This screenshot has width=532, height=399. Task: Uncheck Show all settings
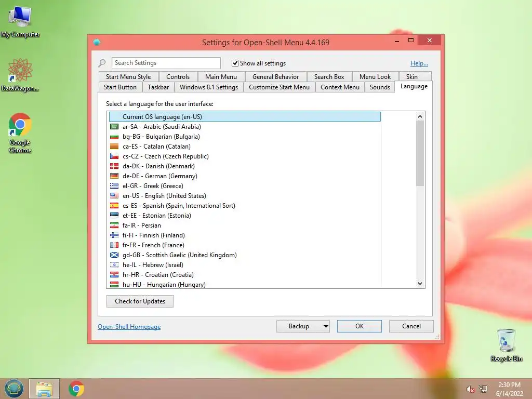tap(235, 63)
